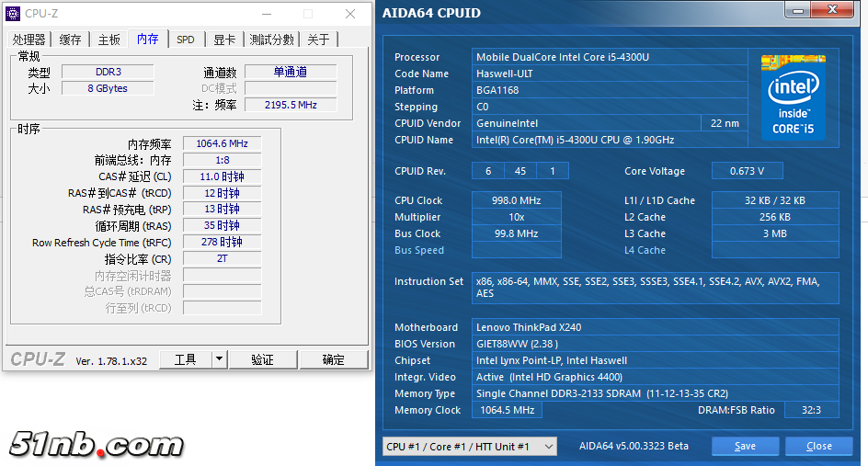Close the CPU-Z window
Image resolution: width=868 pixels, height=466 pixels.
(x=350, y=14)
